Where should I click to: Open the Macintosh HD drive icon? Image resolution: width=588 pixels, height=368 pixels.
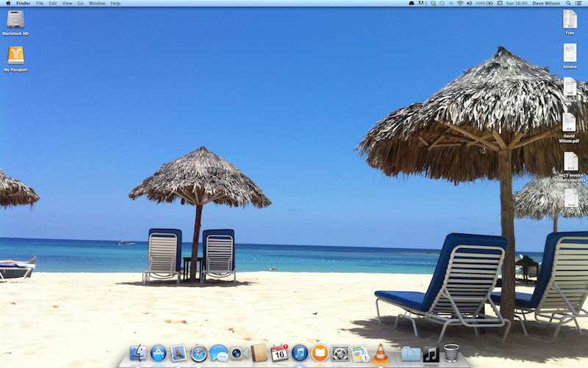click(15, 23)
